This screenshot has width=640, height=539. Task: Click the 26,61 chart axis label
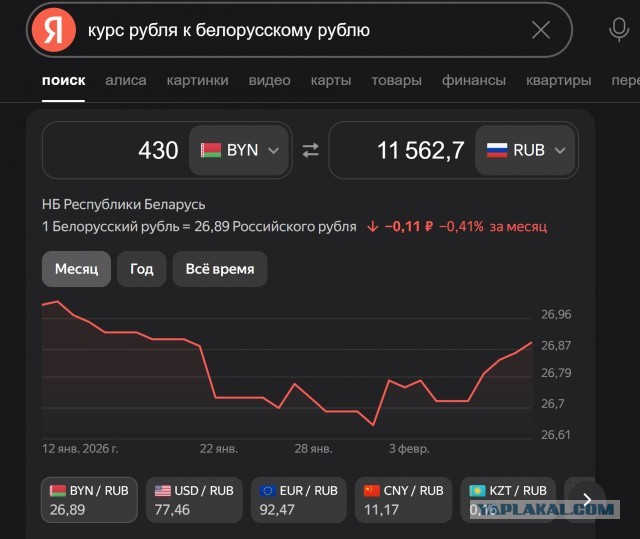[556, 435]
